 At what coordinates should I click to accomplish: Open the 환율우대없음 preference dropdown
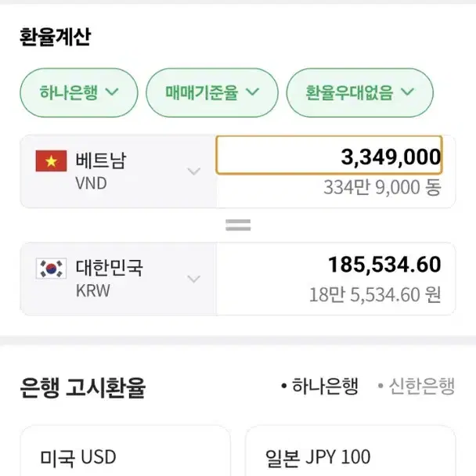coord(359,92)
